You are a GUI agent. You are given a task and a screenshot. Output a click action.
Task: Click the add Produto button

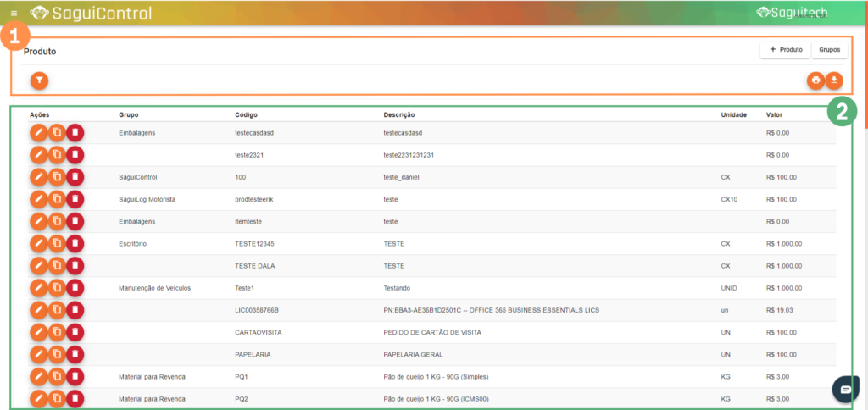[785, 50]
